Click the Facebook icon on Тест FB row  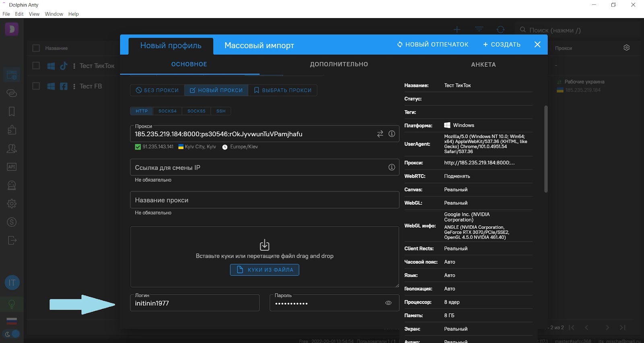64,86
